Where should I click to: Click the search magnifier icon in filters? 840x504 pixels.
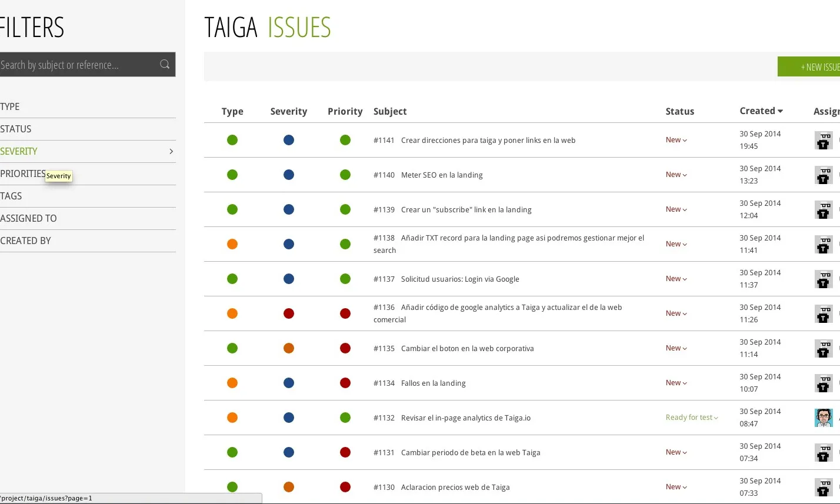click(165, 65)
